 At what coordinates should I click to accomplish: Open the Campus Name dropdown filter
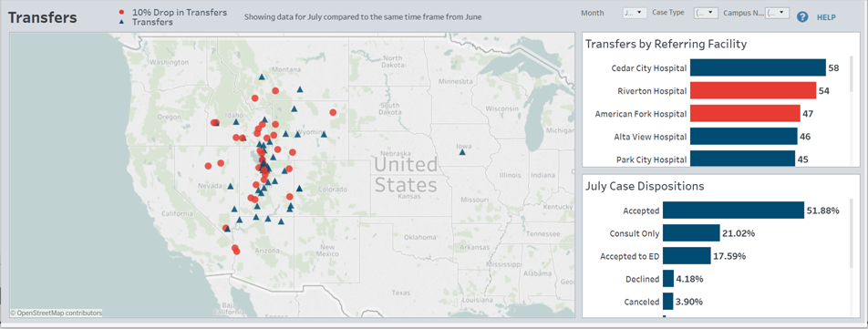777,13
